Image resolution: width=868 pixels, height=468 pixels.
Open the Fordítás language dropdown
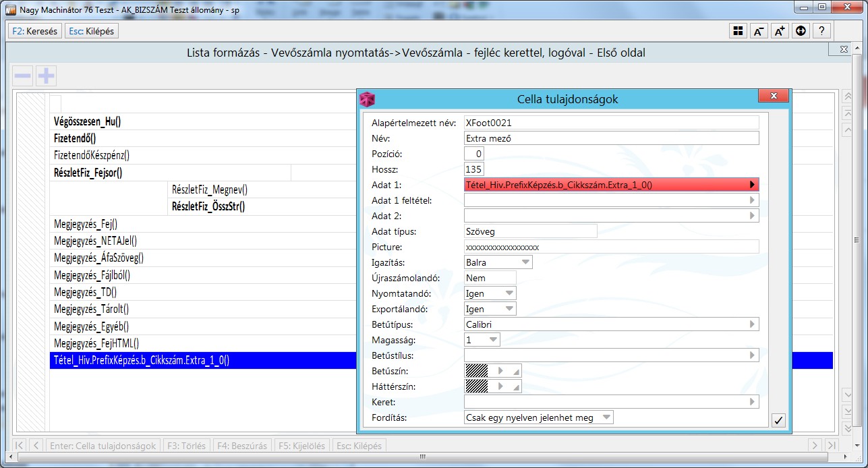click(x=606, y=417)
